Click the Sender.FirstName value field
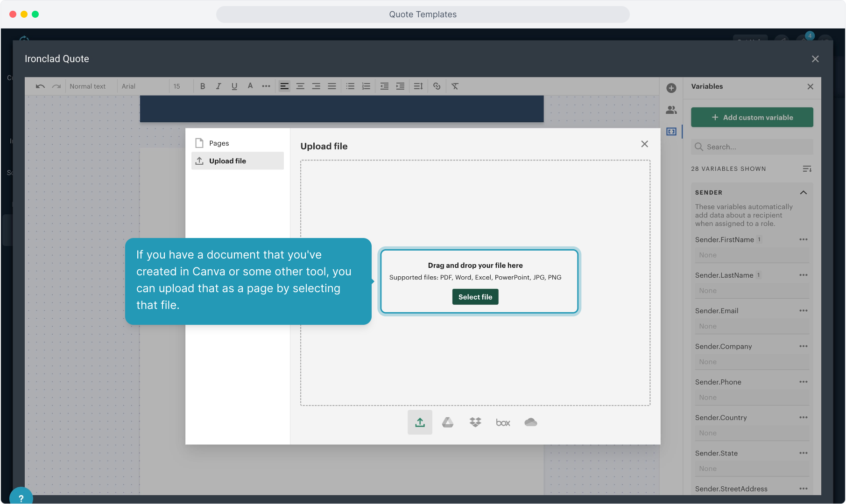The image size is (846, 504). pyautogui.click(x=752, y=255)
